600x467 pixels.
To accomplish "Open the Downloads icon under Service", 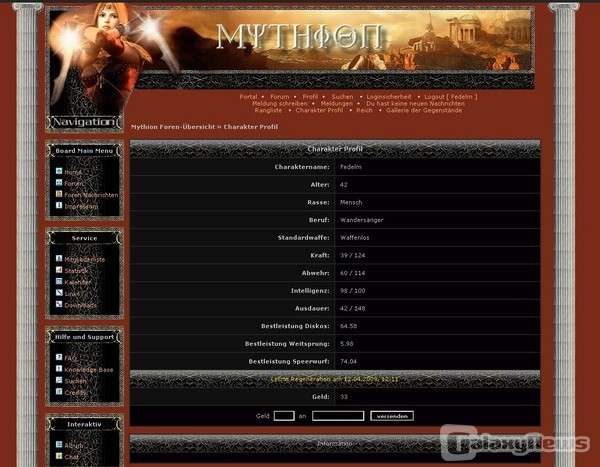I will click(x=59, y=304).
